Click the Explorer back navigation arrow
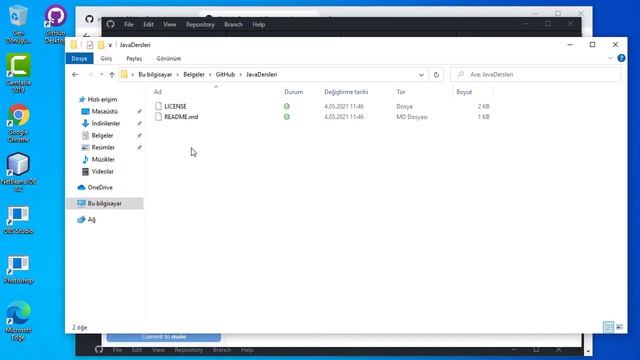Screen dimensions: 640x360 pos(75,75)
